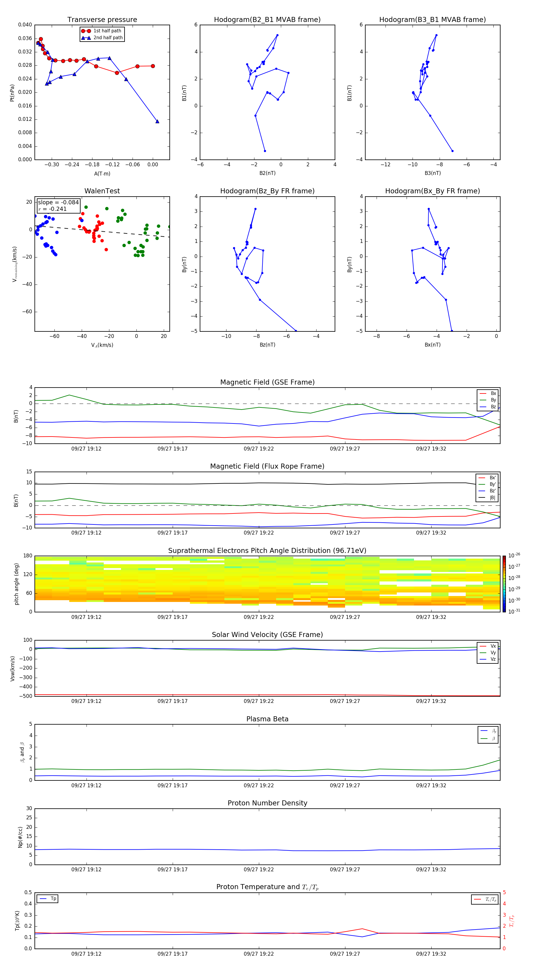Viewport: 535px width, 980px height.
Task: Select the By' legend entry
Action: (x=487, y=484)
